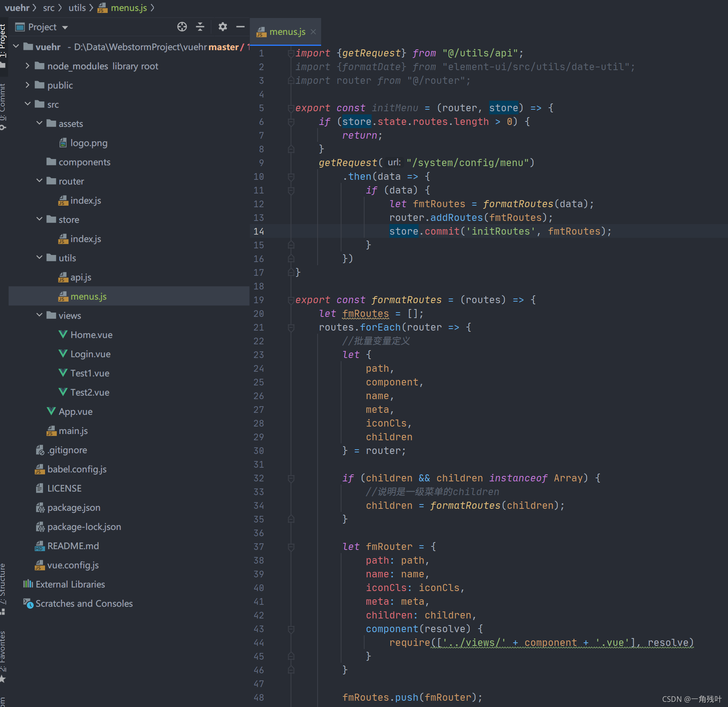The width and height of the screenshot is (728, 707).
Task: Click utils in the breadcrumb path
Action: 77,8
